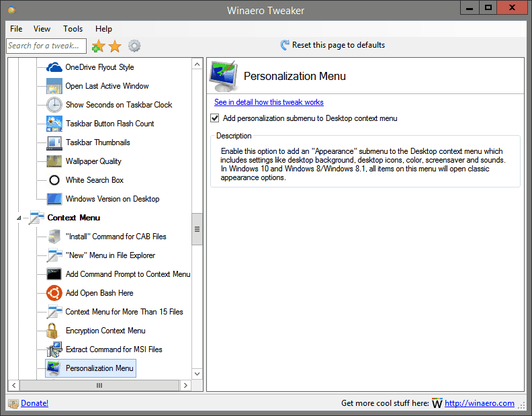Image resolution: width=532 pixels, height=416 pixels.
Task: Click the Winaero Tweaker title bar app icon
Action: (12, 10)
